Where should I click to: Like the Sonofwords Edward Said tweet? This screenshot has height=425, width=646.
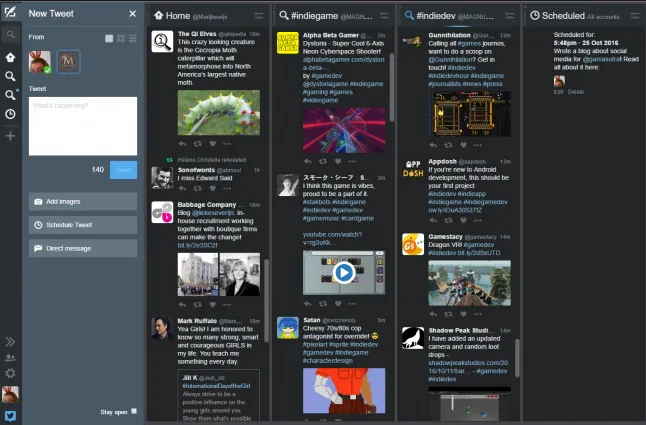click(x=213, y=188)
